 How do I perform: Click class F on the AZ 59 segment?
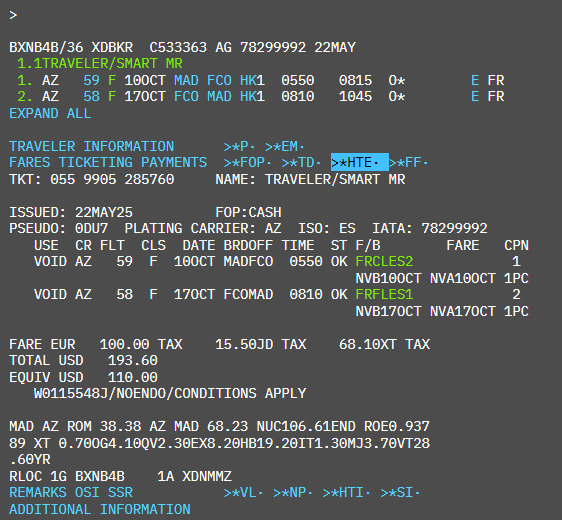coord(112,80)
